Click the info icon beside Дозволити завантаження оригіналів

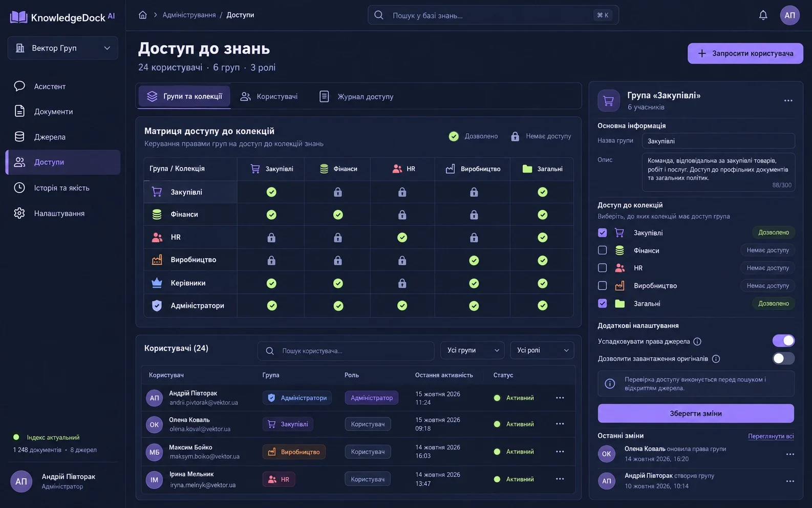pyautogui.click(x=716, y=359)
